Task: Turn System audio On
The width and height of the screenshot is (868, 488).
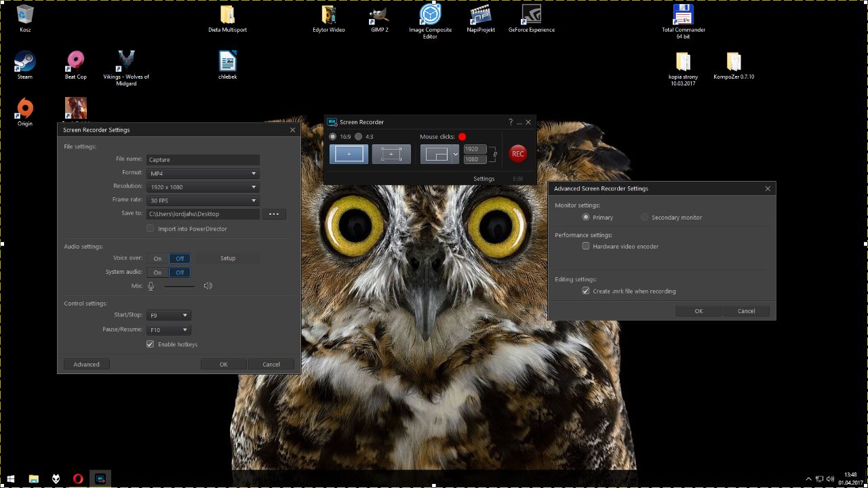Action: click(157, 272)
